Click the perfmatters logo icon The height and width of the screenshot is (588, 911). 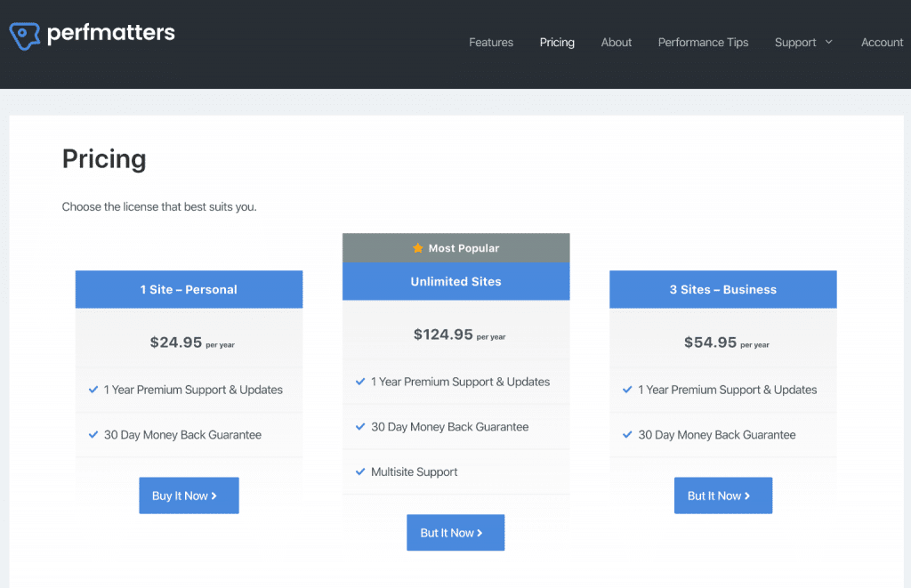(24, 36)
